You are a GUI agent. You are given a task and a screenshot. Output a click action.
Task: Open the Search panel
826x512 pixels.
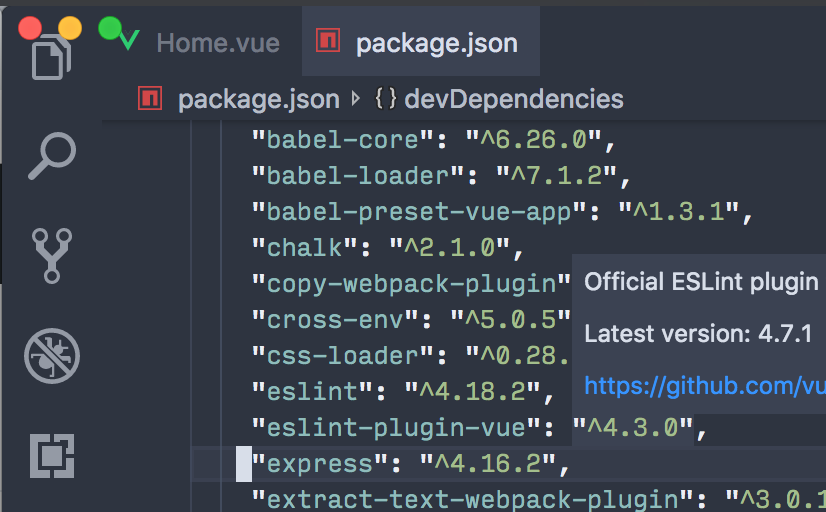tap(52, 156)
